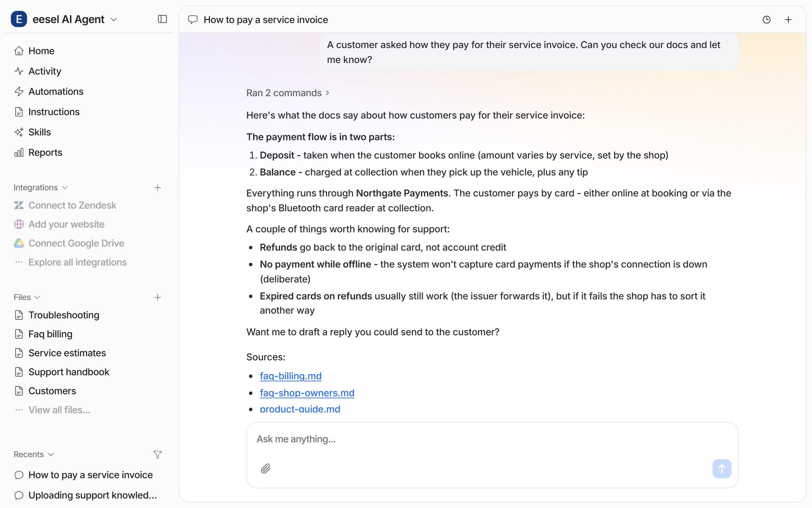
Task: Click the eesel E logo icon
Action: coord(19,19)
